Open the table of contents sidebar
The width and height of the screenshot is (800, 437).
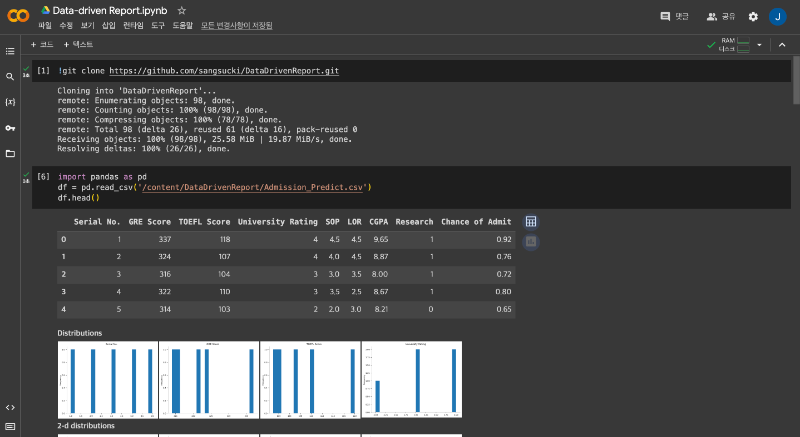click(x=10, y=51)
